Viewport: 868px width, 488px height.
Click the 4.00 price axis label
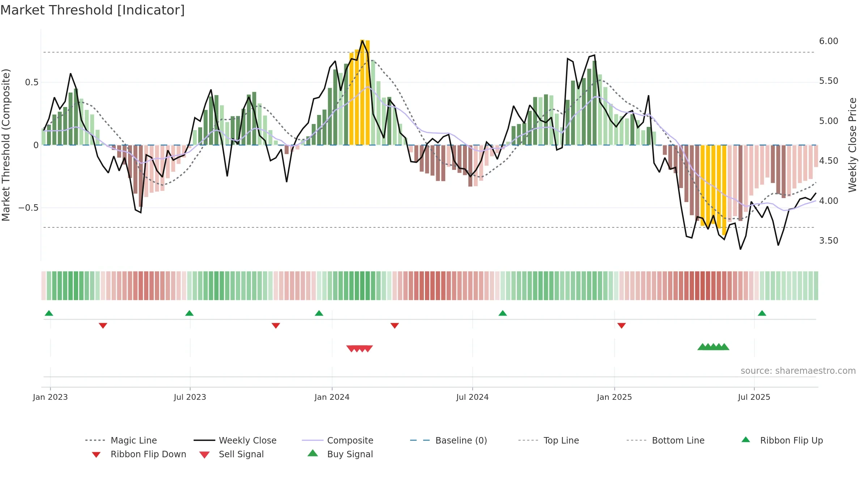coord(829,201)
